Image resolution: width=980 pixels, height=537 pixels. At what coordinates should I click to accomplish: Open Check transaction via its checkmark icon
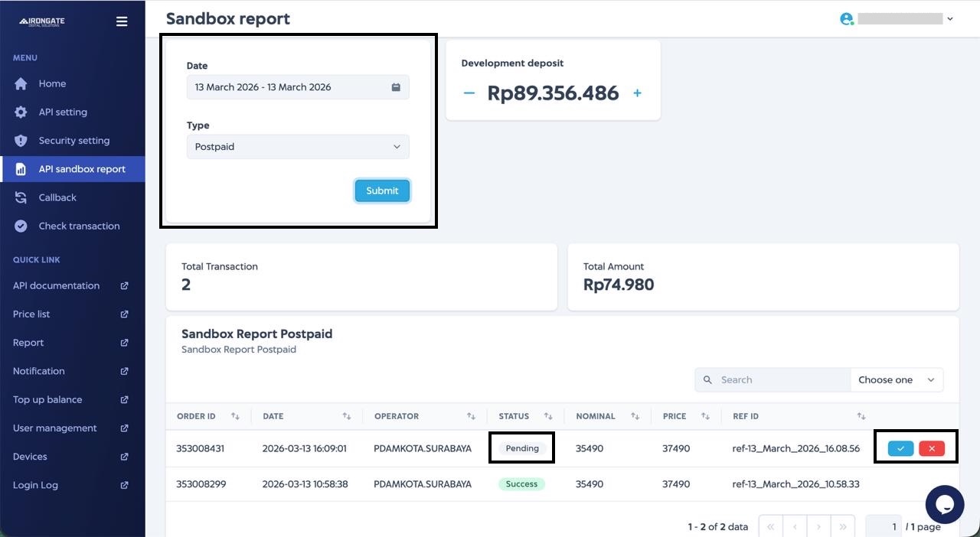(x=21, y=226)
